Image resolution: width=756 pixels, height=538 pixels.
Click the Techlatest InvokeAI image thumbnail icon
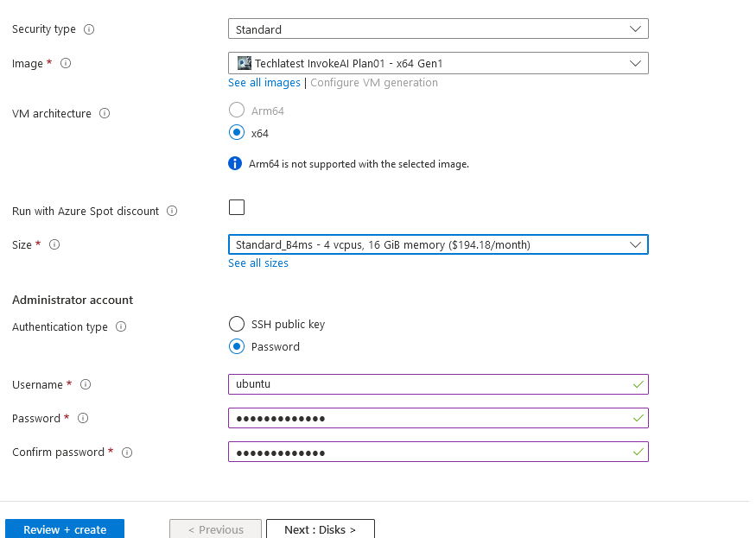[x=245, y=63]
